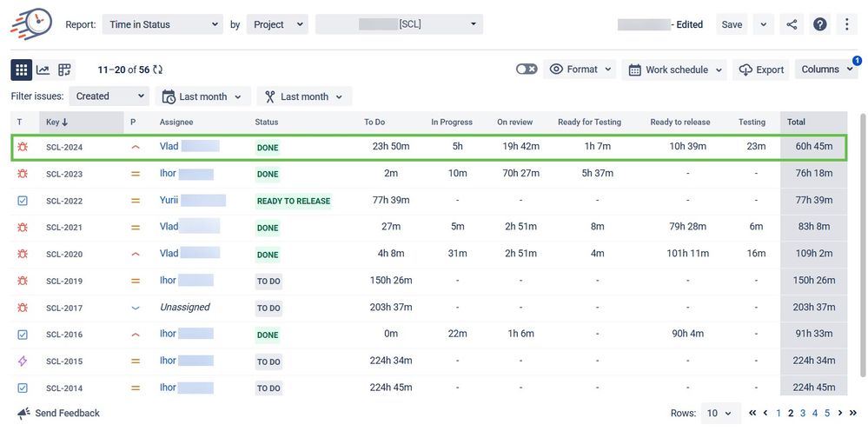The image size is (868, 431).
Task: Click the TO DO badge of SCL-2019
Action: coord(268,281)
